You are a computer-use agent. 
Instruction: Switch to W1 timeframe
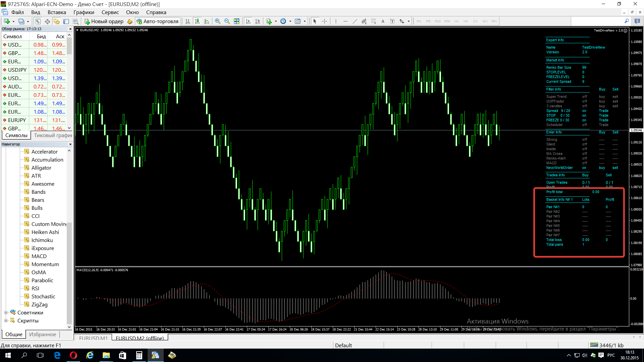(485, 21)
